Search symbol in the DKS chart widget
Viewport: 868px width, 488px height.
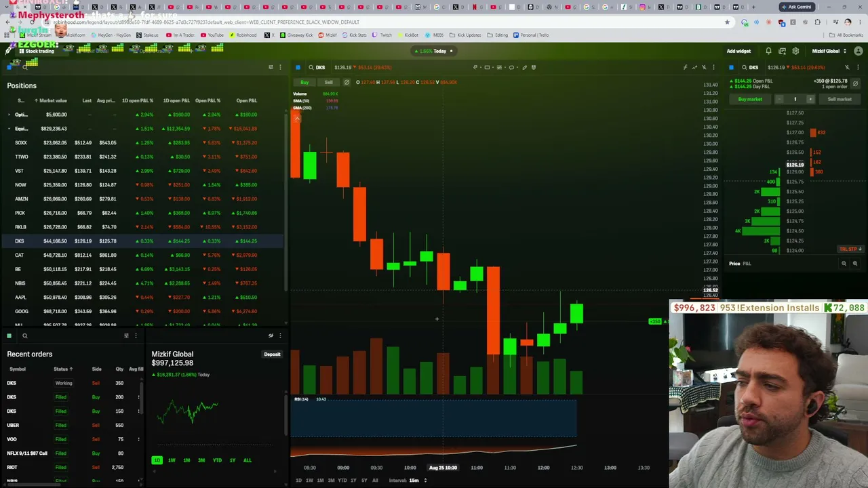316,67
